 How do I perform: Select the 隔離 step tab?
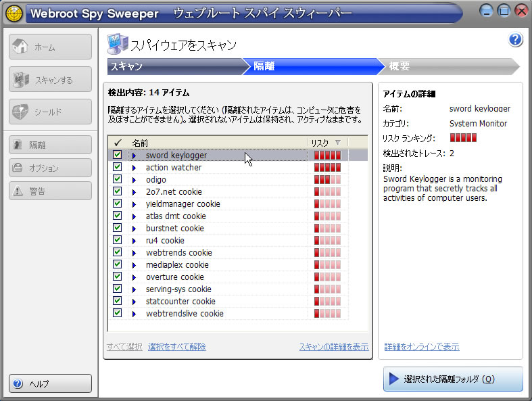click(x=314, y=66)
